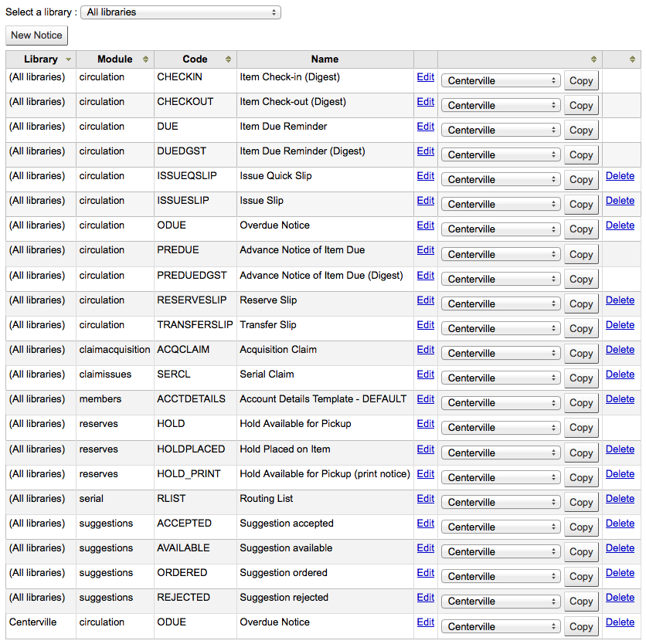Image resolution: width=646 pixels, height=644 pixels.
Task: Open the 'Select a library' dropdown
Action: pos(181,12)
